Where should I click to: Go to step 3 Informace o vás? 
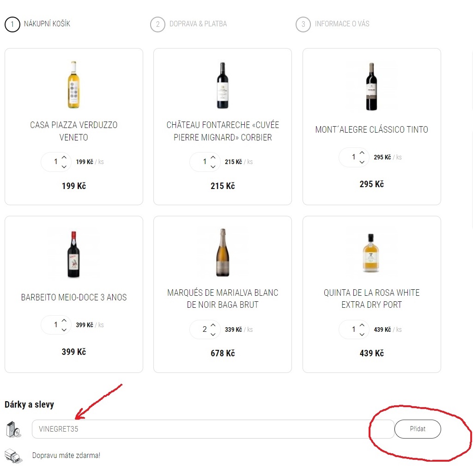coord(333,24)
